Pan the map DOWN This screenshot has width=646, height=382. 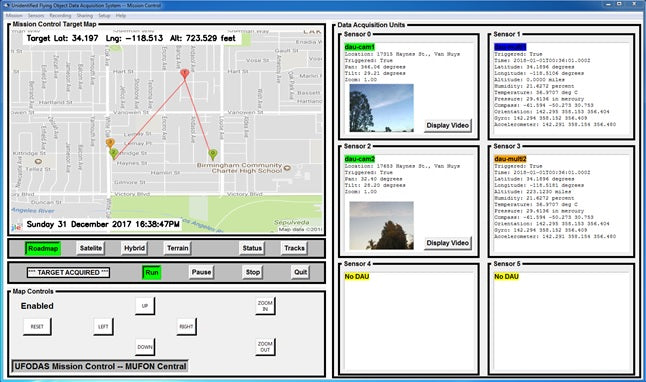[x=145, y=347]
